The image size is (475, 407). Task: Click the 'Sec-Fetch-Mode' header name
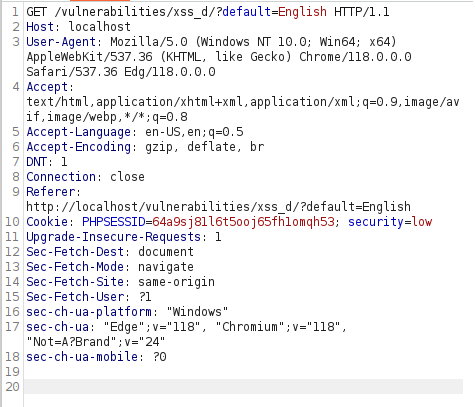click(75, 267)
